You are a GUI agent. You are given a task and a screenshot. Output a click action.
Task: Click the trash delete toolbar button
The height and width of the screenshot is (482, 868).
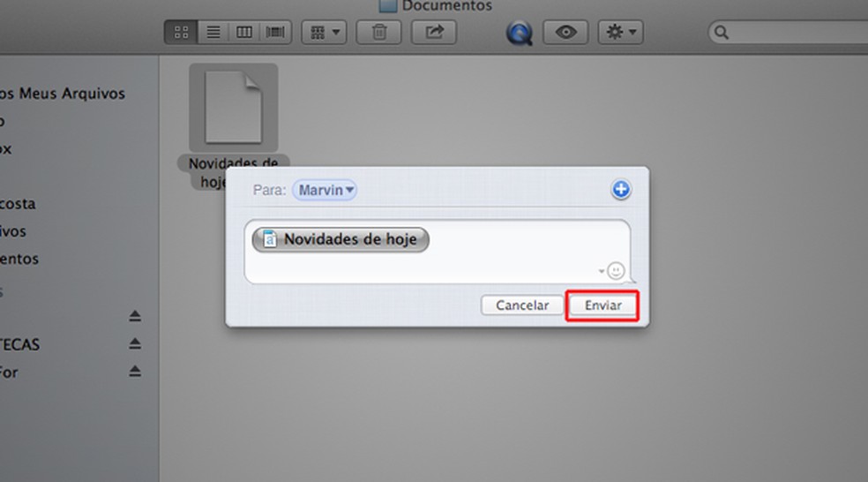pos(379,32)
